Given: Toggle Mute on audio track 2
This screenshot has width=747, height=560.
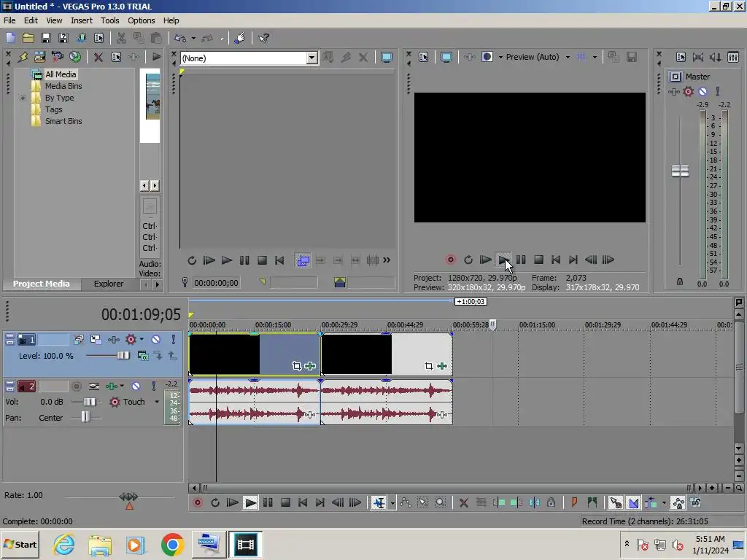Looking at the screenshot, I should coord(136,386).
